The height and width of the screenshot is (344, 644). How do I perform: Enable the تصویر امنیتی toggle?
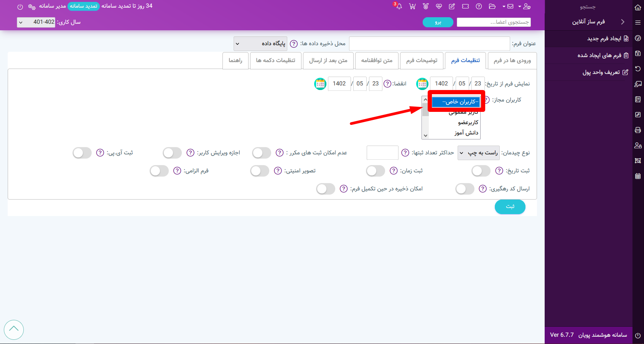(260, 171)
